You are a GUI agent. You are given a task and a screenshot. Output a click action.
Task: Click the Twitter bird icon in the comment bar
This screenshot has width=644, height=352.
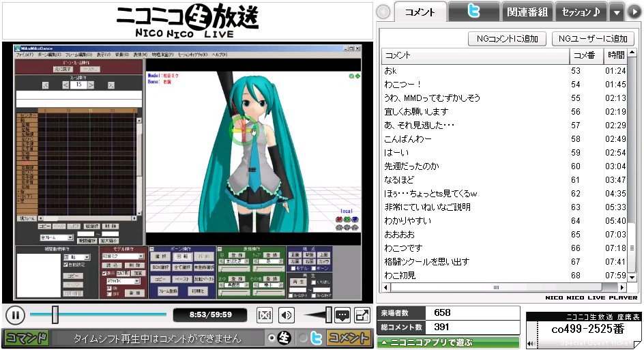click(x=316, y=338)
